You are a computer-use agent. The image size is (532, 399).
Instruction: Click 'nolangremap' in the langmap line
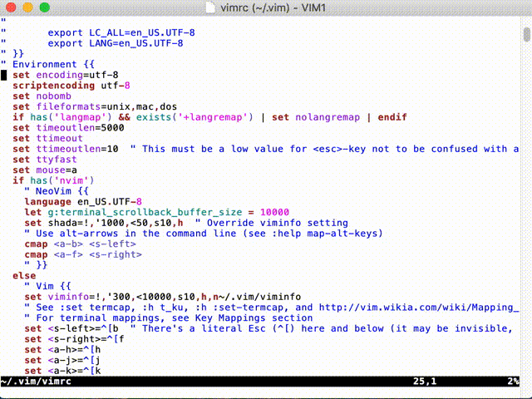(x=328, y=117)
